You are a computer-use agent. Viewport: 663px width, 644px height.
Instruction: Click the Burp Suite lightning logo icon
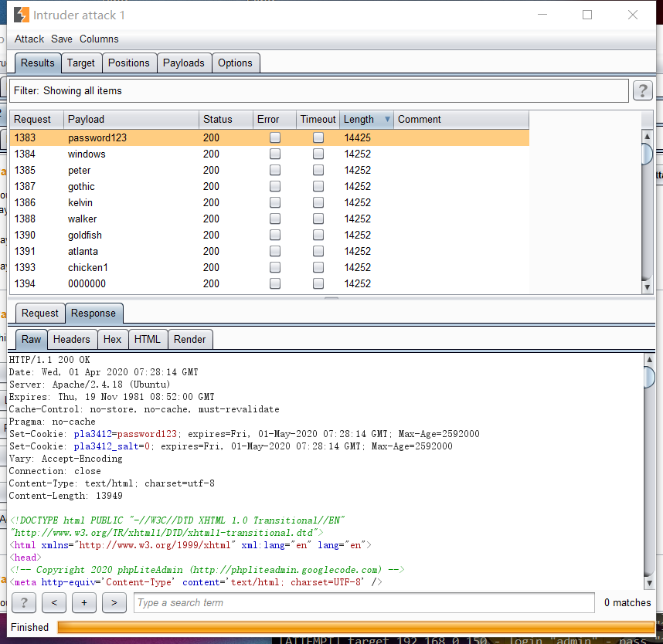[22, 15]
